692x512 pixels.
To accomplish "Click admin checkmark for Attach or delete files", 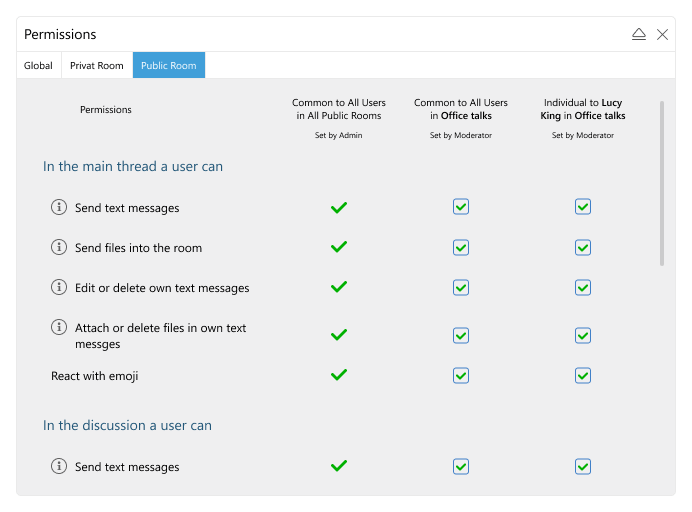I will 339,335.
